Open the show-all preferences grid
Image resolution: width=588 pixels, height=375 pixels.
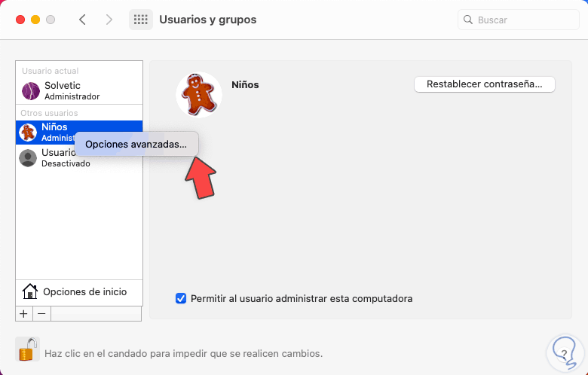pos(141,20)
